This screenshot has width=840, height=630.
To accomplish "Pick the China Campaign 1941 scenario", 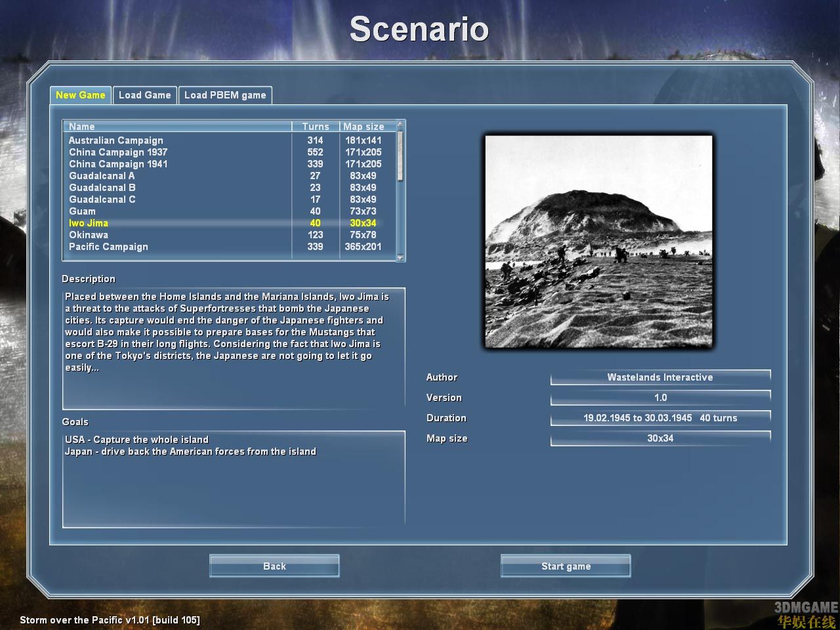I will point(118,164).
